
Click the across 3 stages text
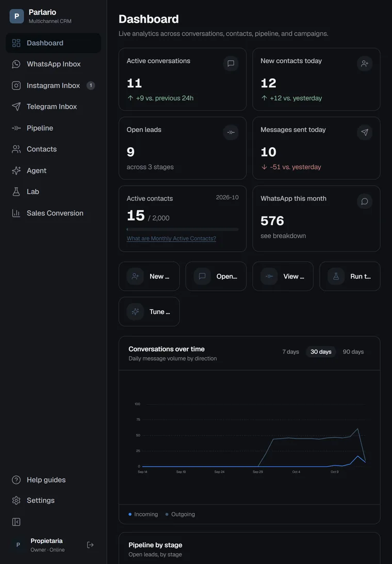coord(150,167)
